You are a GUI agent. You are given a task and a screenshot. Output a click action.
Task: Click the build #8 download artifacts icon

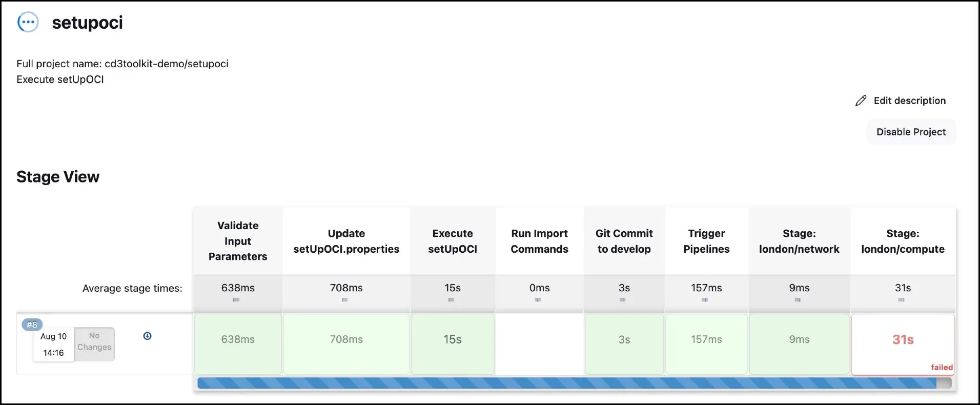(147, 336)
